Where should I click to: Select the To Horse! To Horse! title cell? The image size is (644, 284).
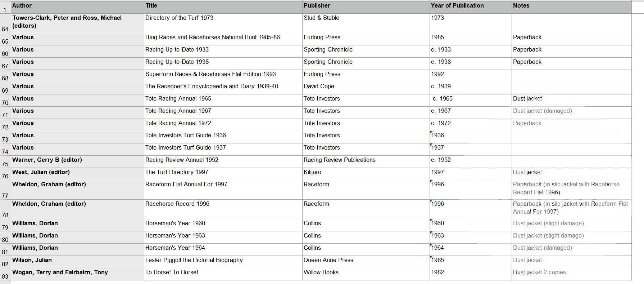click(223, 274)
